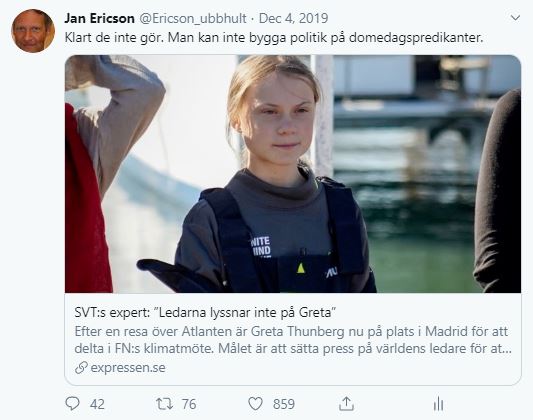
Task: Open the expressen.se source link
Action: [x=128, y=367]
